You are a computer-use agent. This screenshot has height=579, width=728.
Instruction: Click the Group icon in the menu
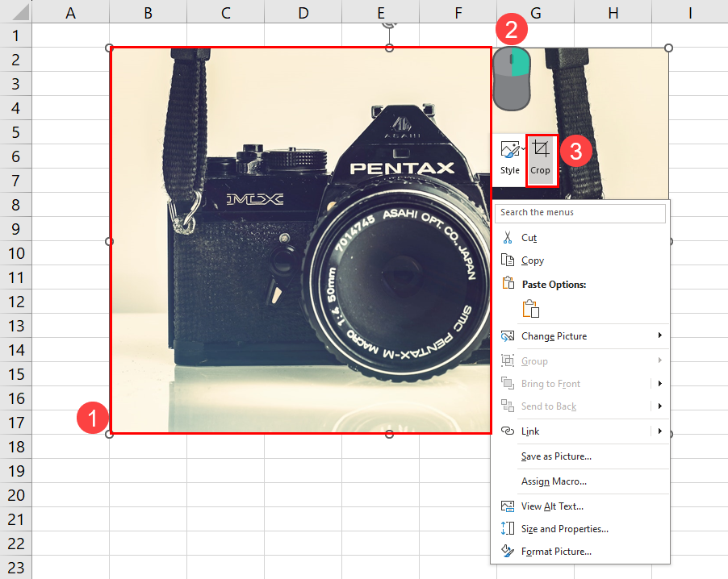coord(508,360)
